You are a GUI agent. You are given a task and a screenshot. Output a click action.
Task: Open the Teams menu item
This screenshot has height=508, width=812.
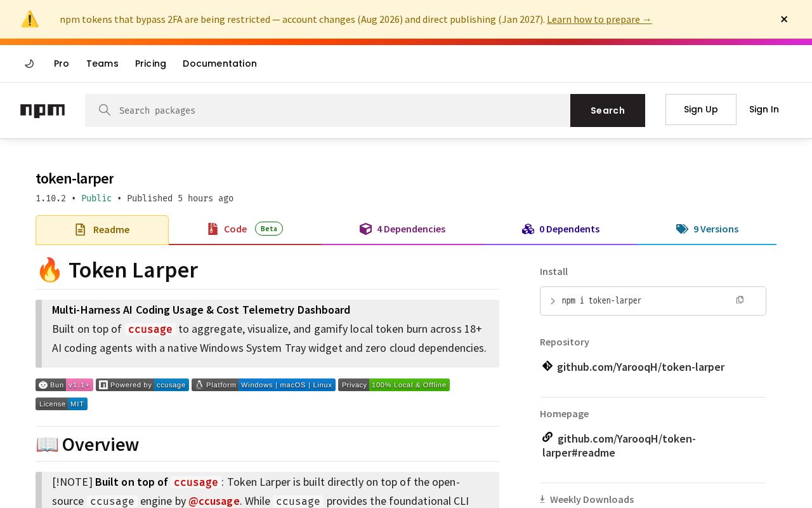click(102, 63)
